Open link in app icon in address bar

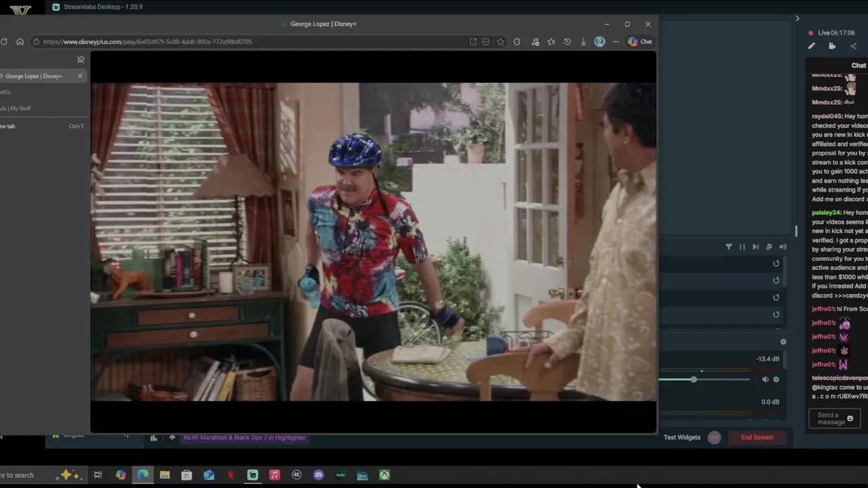[x=473, y=41]
